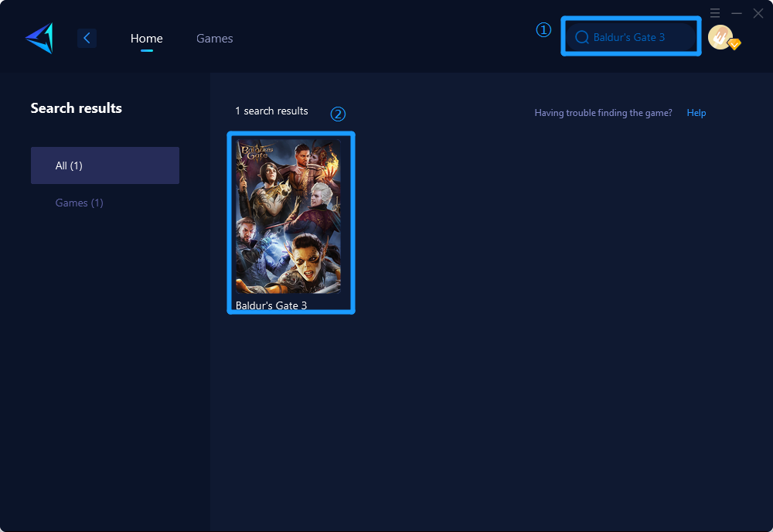This screenshot has width=773, height=532.
Task: Open the hamburger menu icon
Action: 715,13
